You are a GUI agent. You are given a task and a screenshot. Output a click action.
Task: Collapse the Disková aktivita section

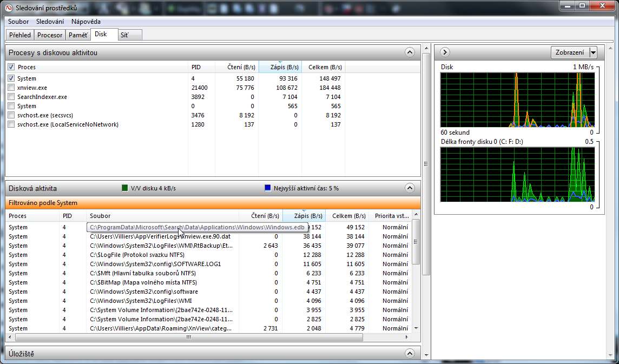(410, 188)
